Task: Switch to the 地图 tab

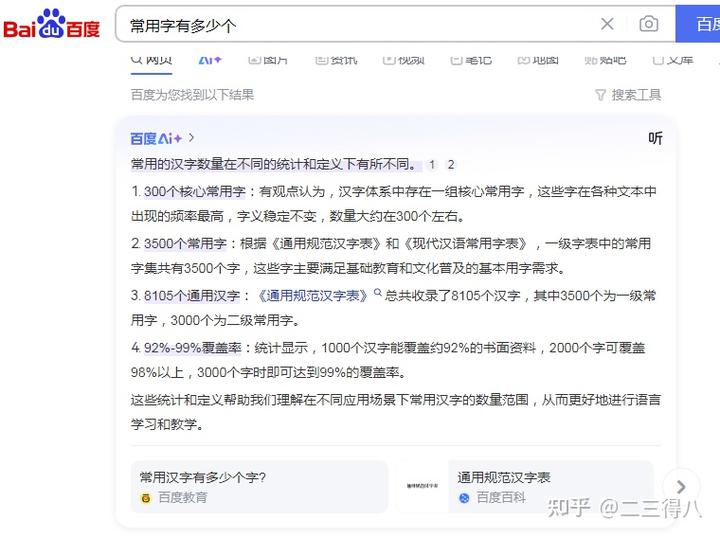Action: click(538, 60)
